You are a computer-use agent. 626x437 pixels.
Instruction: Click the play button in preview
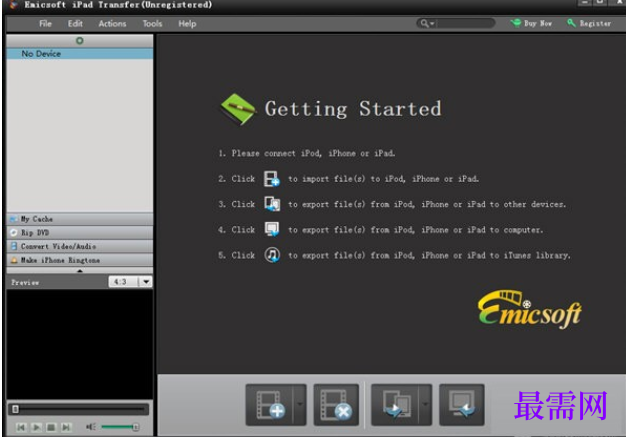pyautogui.click(x=36, y=427)
